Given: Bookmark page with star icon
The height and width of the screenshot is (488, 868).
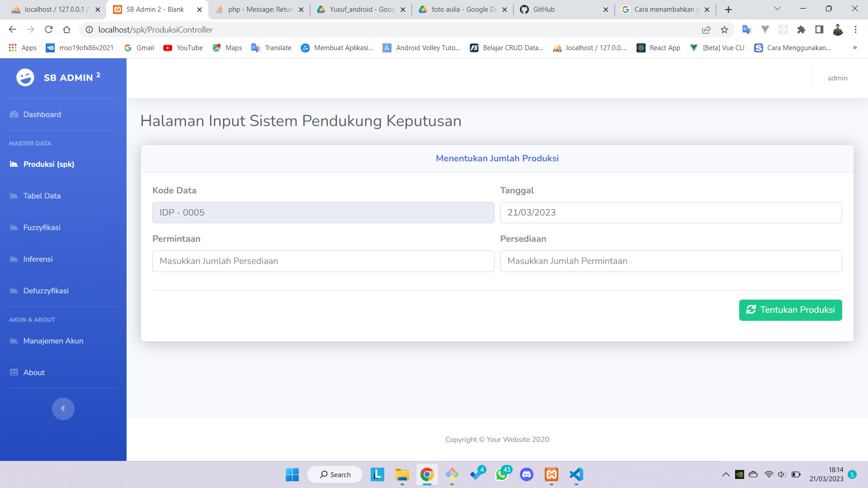Looking at the screenshot, I should (725, 30).
